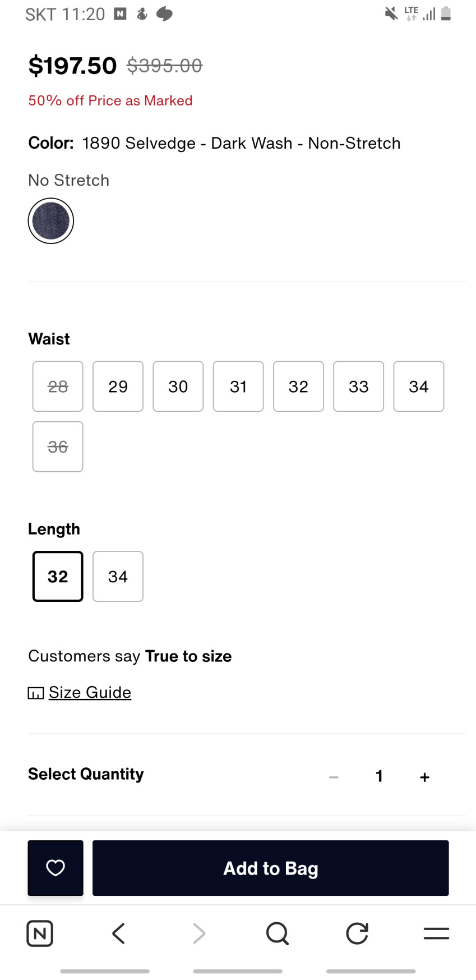Pick waist size 34
The image size is (476, 980).
point(419,387)
